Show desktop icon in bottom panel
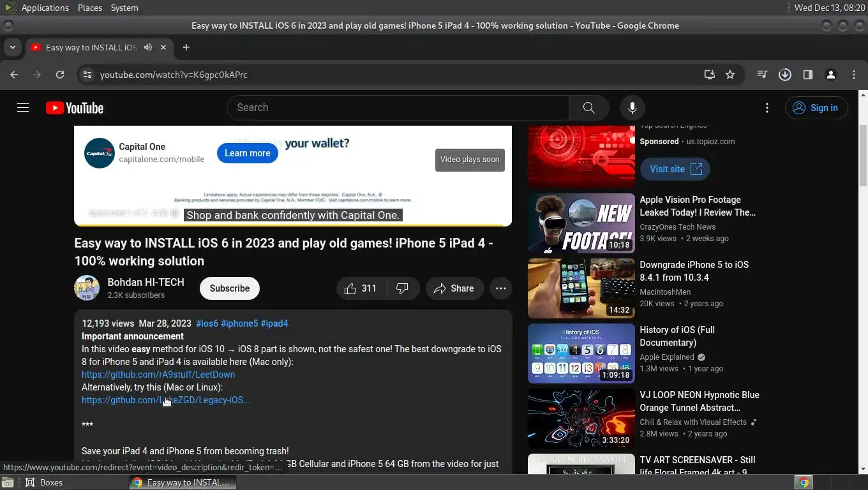868x490 pixels. click(8, 483)
